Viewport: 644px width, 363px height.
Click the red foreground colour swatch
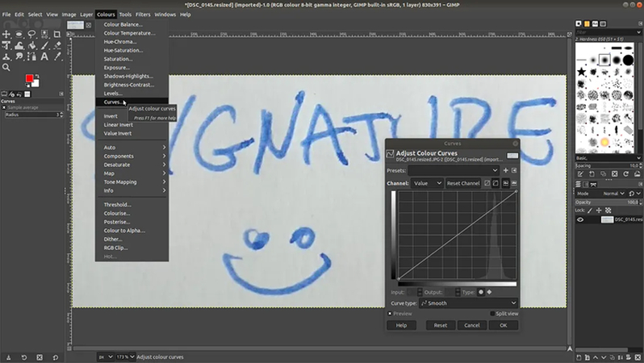point(29,78)
